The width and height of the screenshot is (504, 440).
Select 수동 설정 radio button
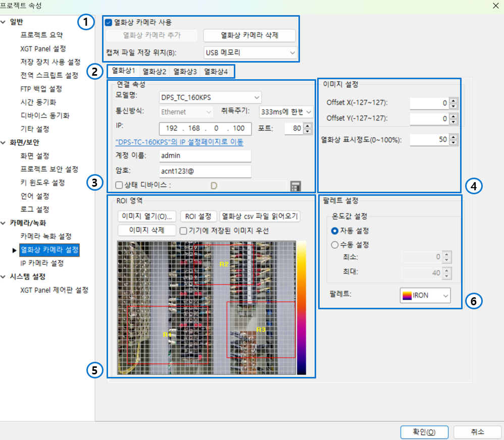(x=335, y=245)
